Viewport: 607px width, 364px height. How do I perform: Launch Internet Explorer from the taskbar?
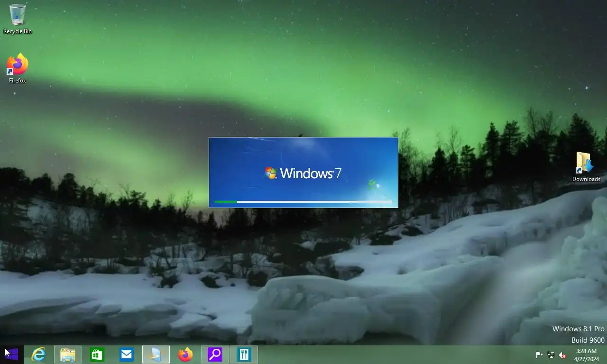point(38,355)
